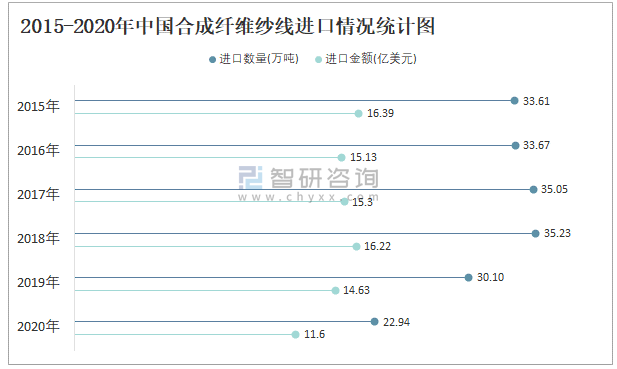
Task: Select the 2020年 axis label
Action: [x=38, y=327]
